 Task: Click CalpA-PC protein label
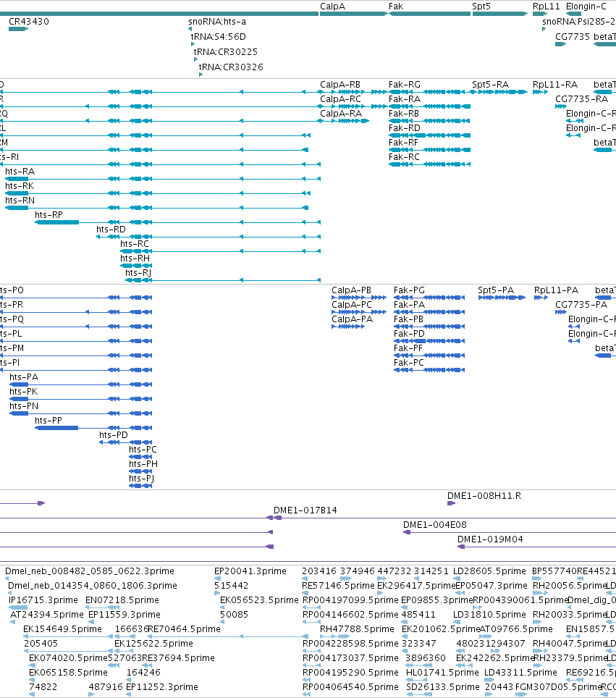tap(352, 305)
